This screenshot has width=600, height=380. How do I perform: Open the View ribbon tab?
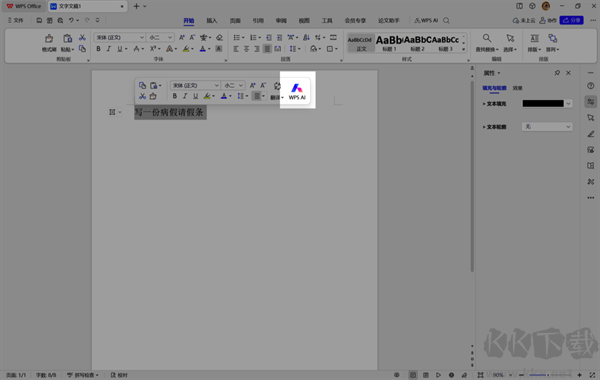(304, 21)
